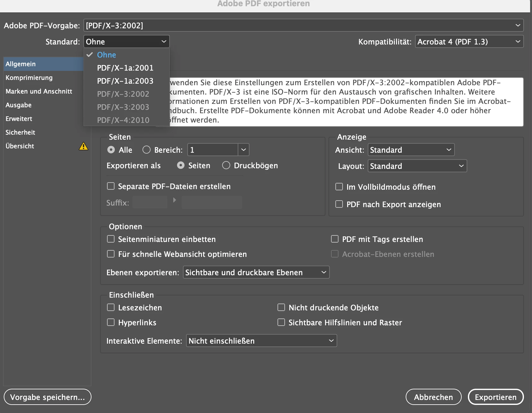
Task: Check the Lesezeichen include option
Action: tap(111, 307)
